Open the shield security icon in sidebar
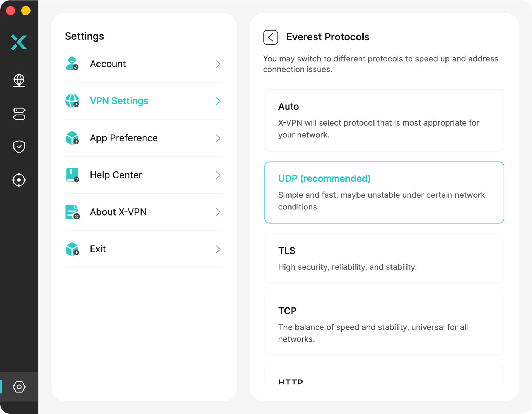 click(x=19, y=147)
